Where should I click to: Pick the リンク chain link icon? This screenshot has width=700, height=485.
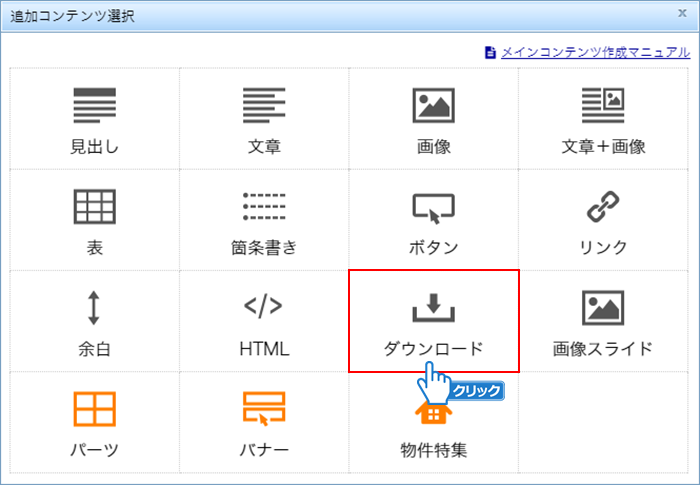pyautogui.click(x=603, y=206)
